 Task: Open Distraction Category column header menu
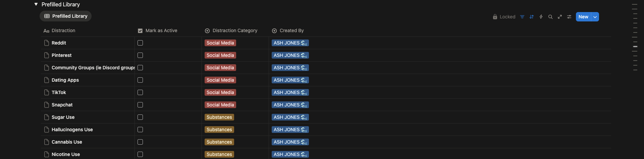click(x=235, y=30)
